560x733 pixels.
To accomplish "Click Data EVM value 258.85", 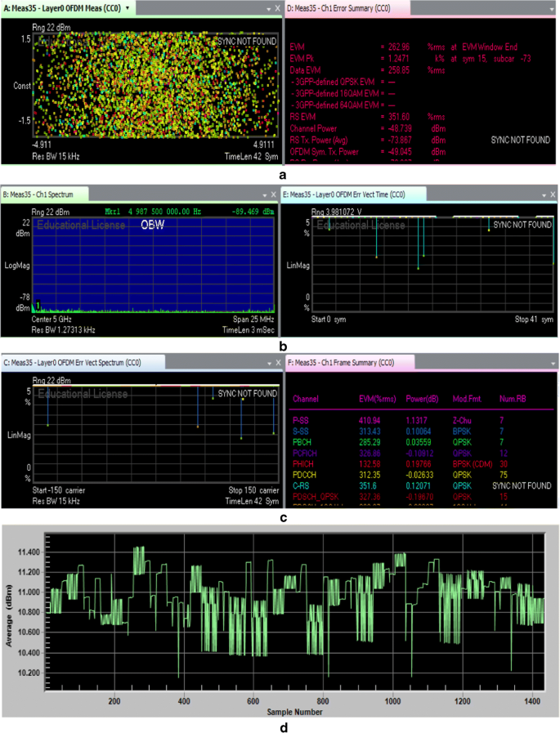I will [399, 70].
